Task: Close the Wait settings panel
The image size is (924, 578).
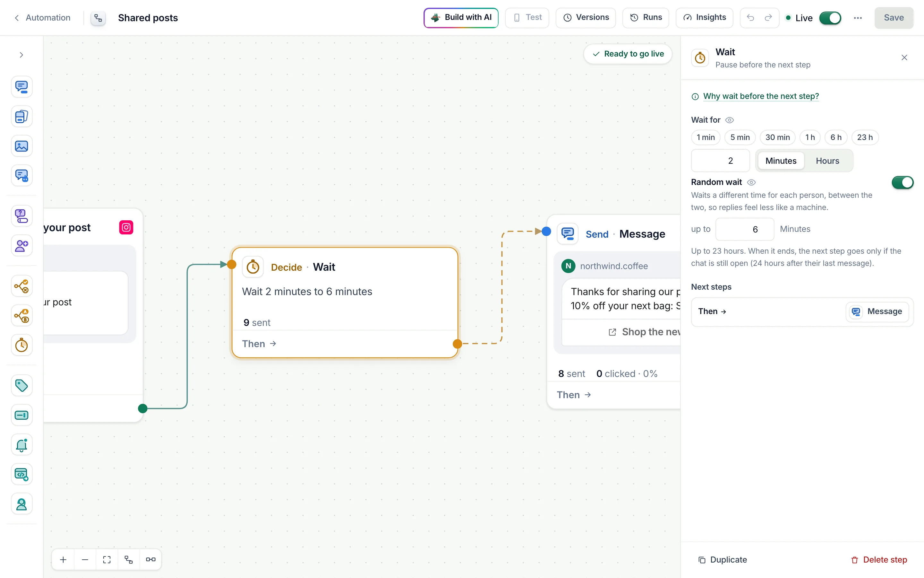Action: (x=904, y=58)
